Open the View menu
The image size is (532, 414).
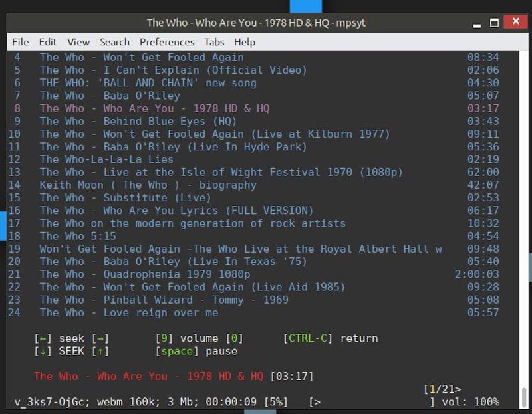click(x=78, y=42)
